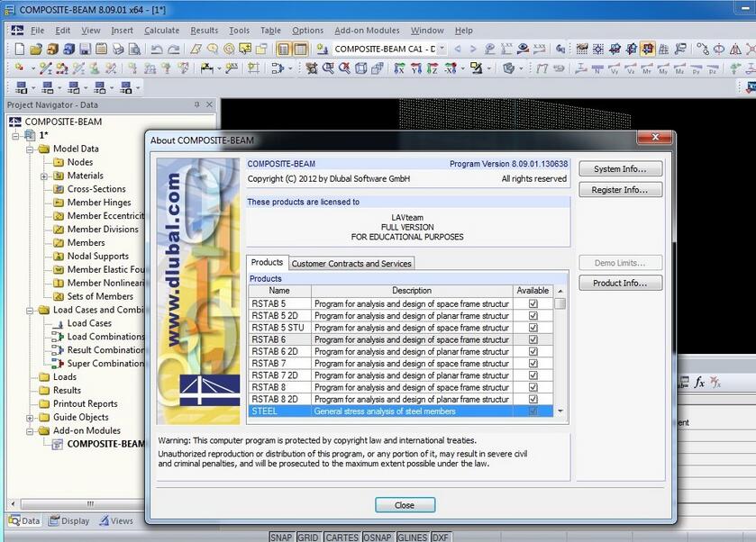This screenshot has width=756, height=542.
Task: Open the Results menu
Action: click(204, 31)
